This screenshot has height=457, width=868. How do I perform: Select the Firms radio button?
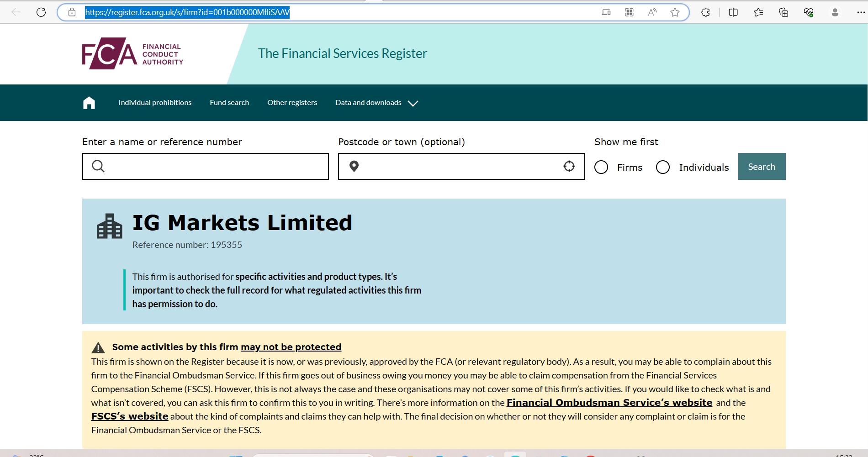[x=601, y=167]
